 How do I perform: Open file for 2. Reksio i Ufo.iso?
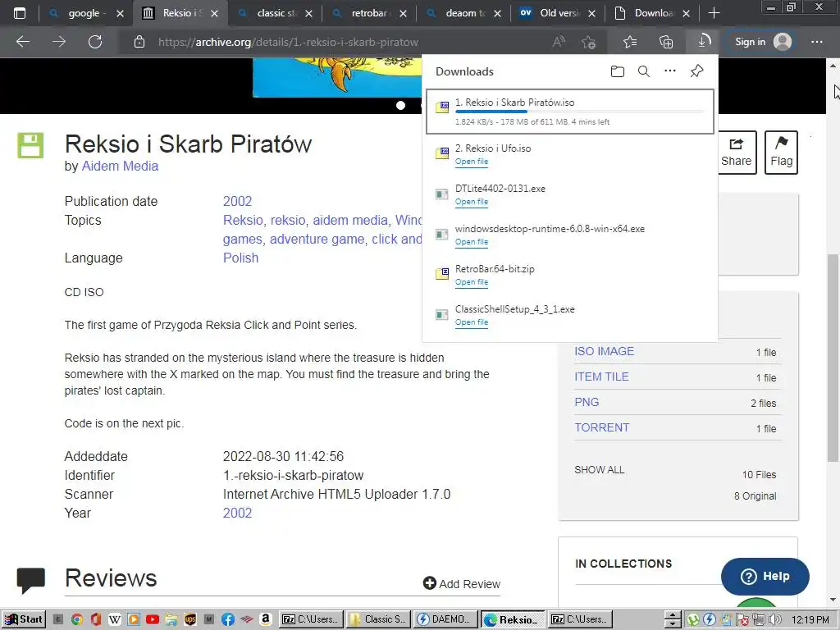click(472, 162)
